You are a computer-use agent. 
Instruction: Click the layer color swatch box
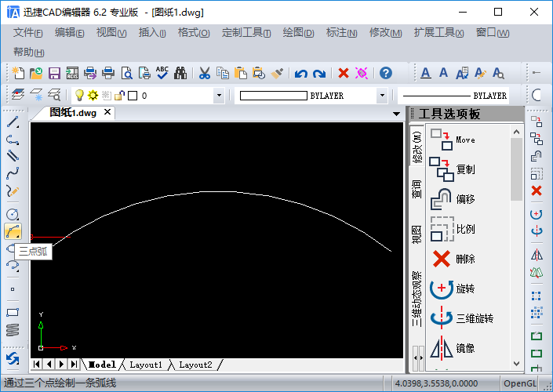133,96
